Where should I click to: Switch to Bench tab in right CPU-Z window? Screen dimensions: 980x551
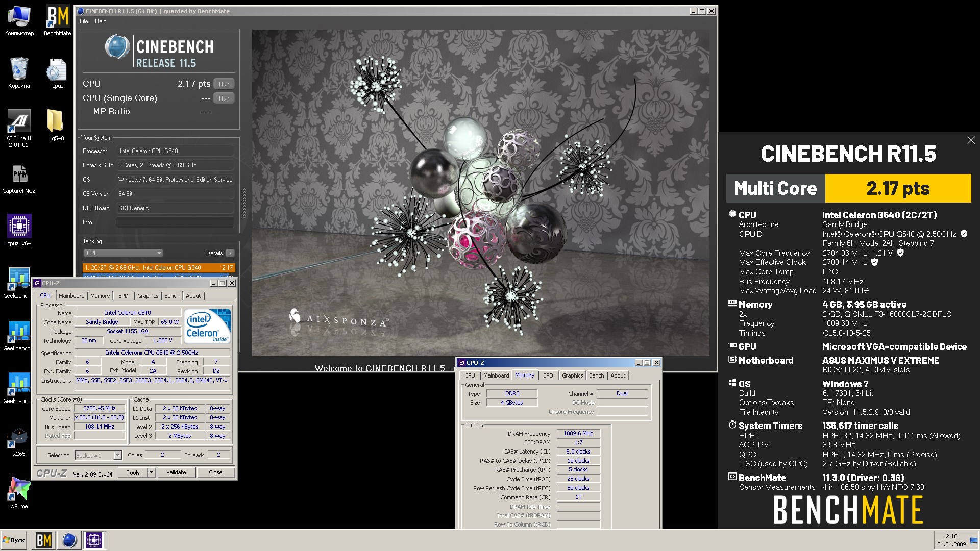pyautogui.click(x=597, y=375)
